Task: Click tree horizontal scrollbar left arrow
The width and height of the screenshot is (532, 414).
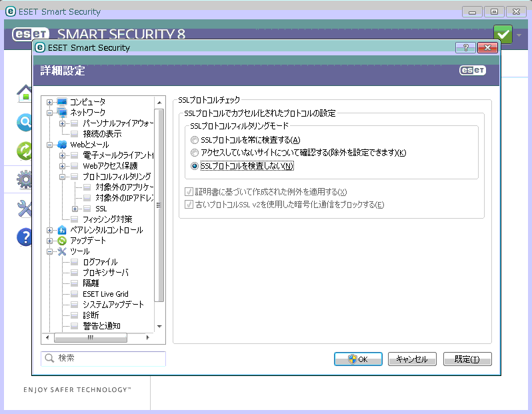Action: (47, 337)
